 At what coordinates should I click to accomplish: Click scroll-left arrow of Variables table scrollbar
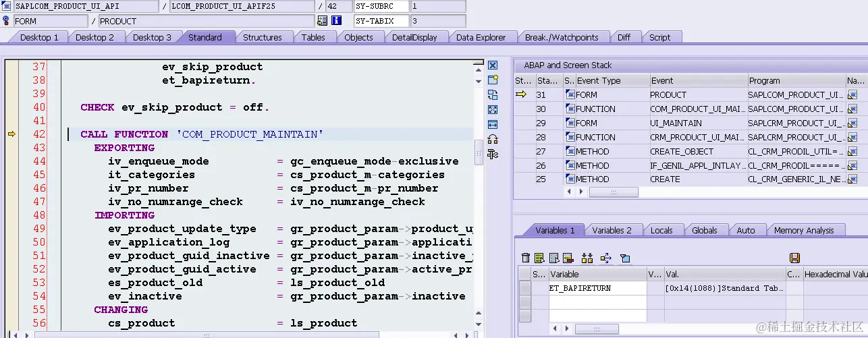(554, 329)
